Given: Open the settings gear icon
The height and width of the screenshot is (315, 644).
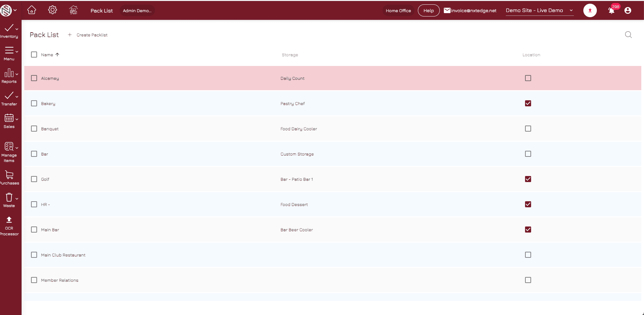Looking at the screenshot, I should pyautogui.click(x=53, y=10).
